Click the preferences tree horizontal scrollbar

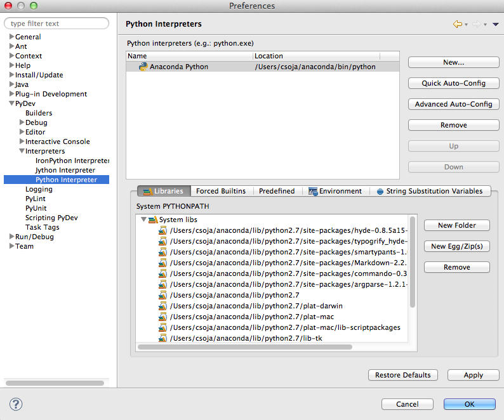pos(55,383)
